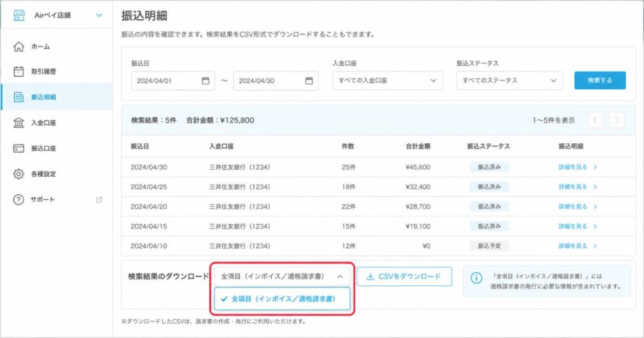
Task: Open the ホーム menu item
Action: (57, 46)
